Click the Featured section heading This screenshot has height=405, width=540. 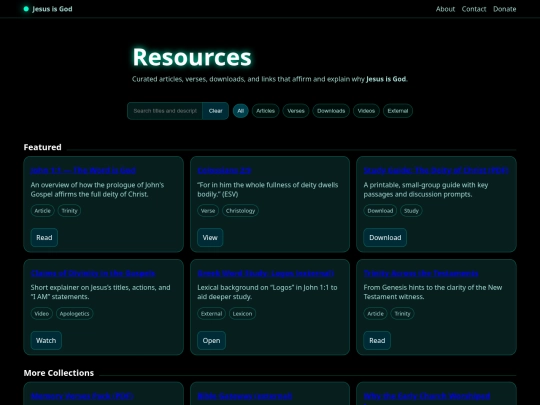click(x=42, y=147)
